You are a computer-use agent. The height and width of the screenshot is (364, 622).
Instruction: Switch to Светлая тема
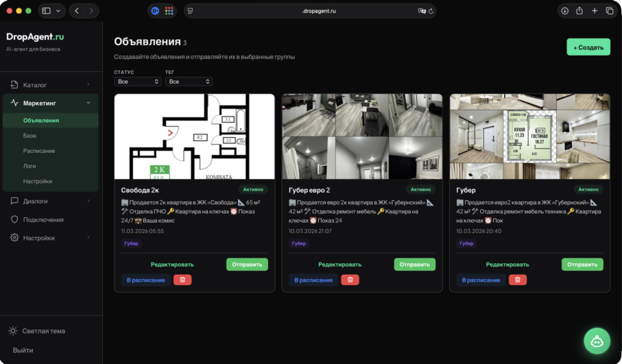click(x=43, y=330)
